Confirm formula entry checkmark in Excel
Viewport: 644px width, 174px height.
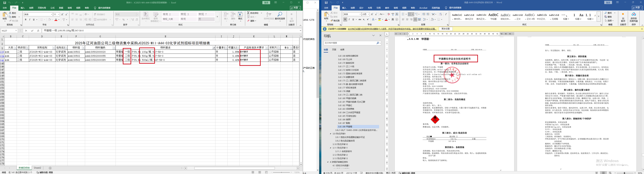click(x=32, y=30)
